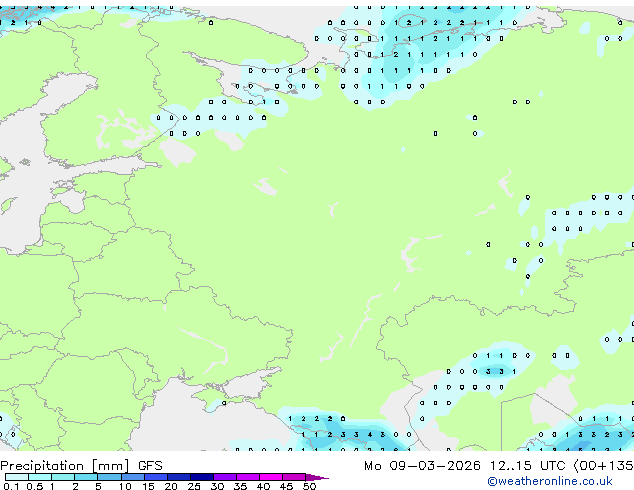Select the 35–40 mm legend swatch
Viewport: 634px width, 490px height.
(x=248, y=477)
